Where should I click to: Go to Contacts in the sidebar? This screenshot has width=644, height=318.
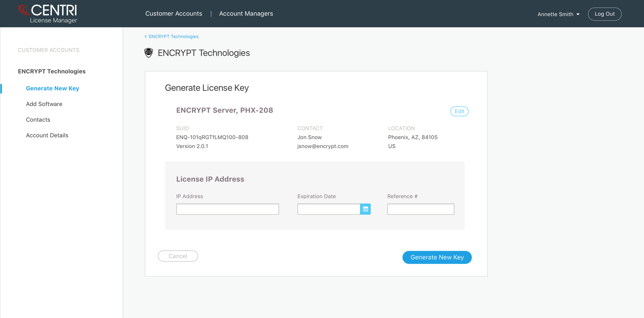click(x=38, y=120)
